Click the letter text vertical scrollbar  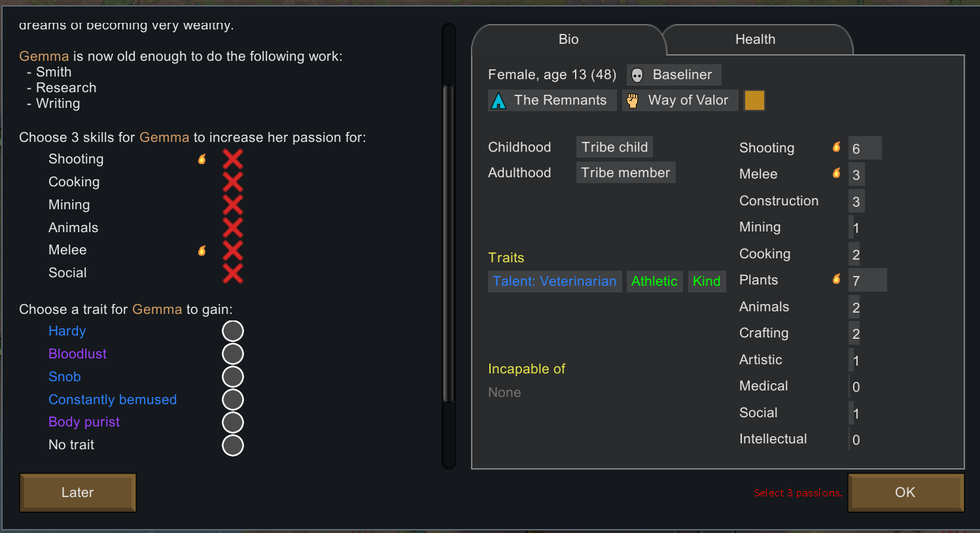click(x=448, y=242)
